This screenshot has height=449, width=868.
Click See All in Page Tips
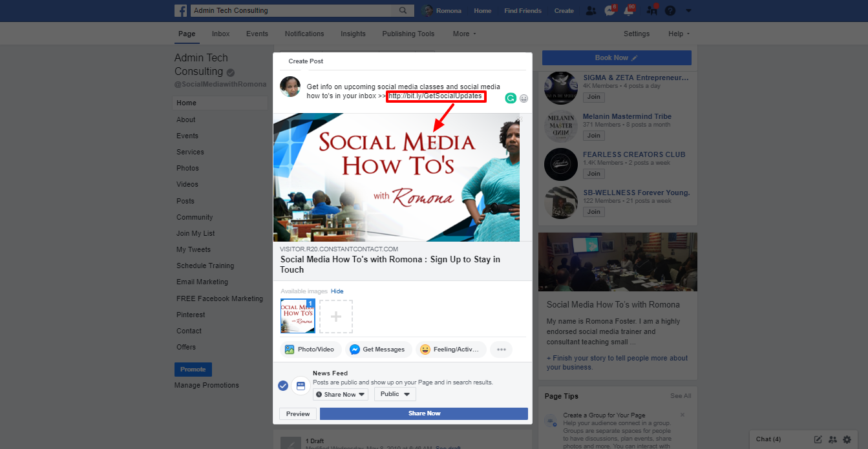click(681, 396)
